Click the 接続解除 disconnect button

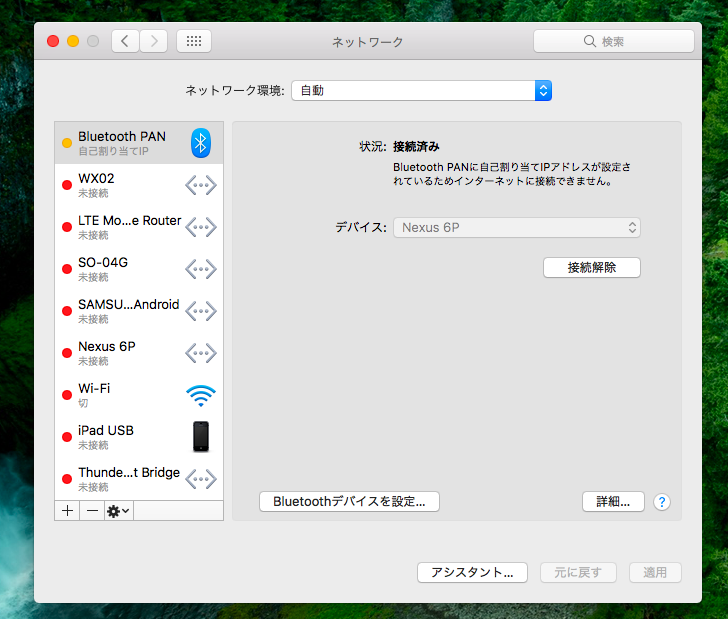(x=591, y=267)
